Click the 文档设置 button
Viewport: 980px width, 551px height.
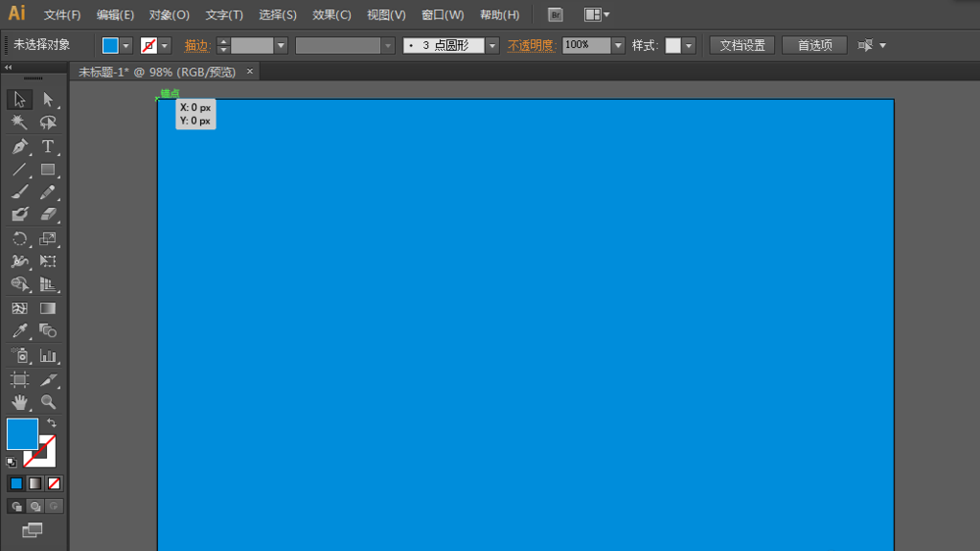[x=742, y=46]
